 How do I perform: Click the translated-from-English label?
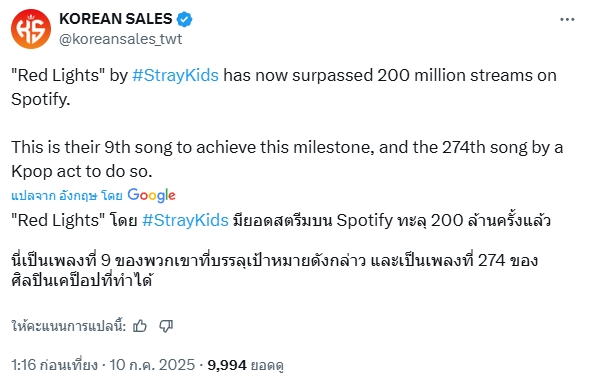point(67,196)
